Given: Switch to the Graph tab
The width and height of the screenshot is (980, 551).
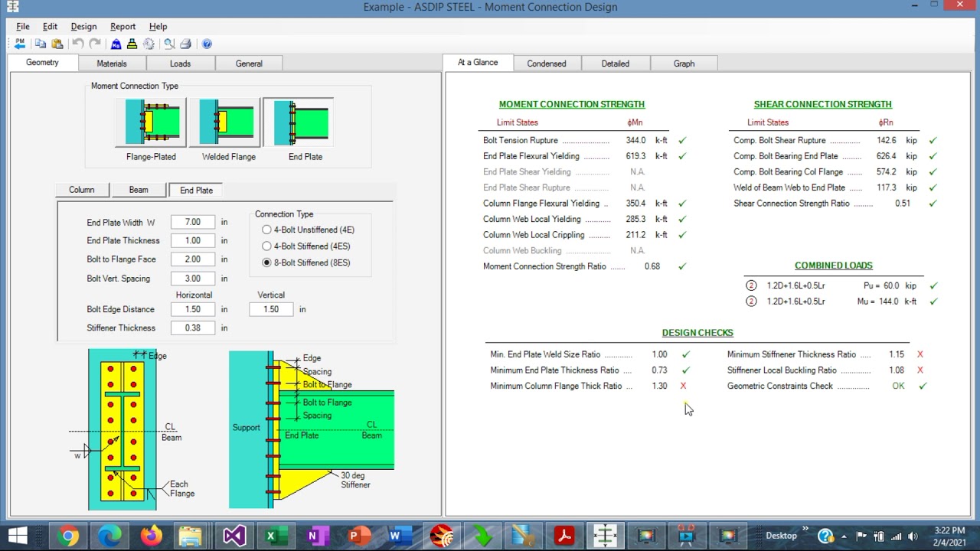Looking at the screenshot, I should pyautogui.click(x=684, y=64).
